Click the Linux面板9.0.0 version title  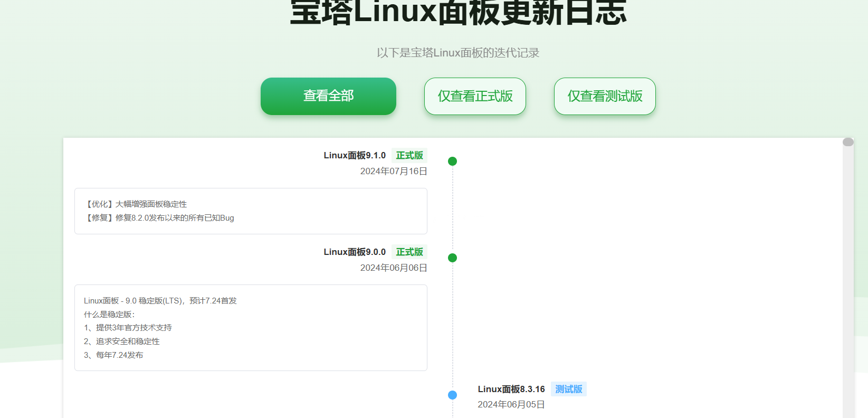pos(355,252)
